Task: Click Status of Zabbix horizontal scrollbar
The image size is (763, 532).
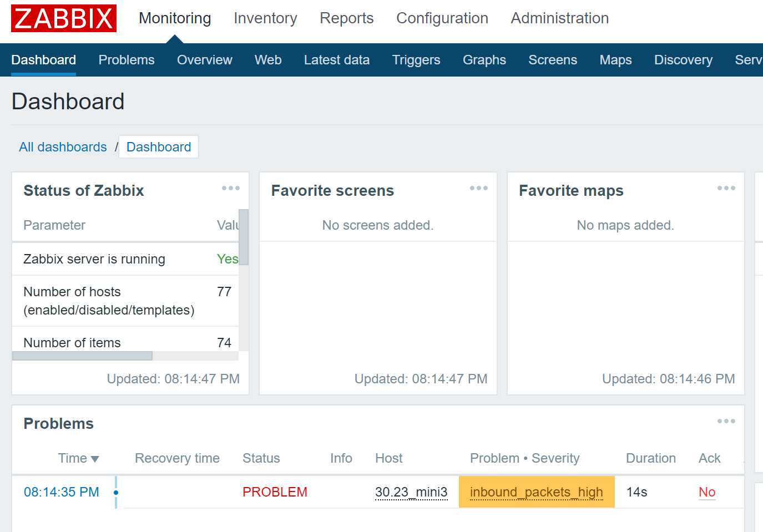Action: point(82,356)
